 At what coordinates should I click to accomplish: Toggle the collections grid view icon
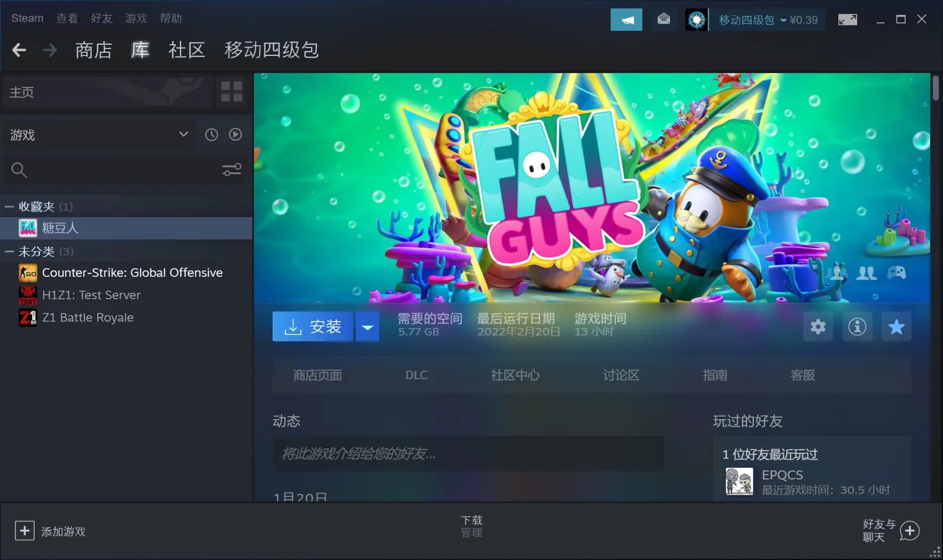(231, 92)
